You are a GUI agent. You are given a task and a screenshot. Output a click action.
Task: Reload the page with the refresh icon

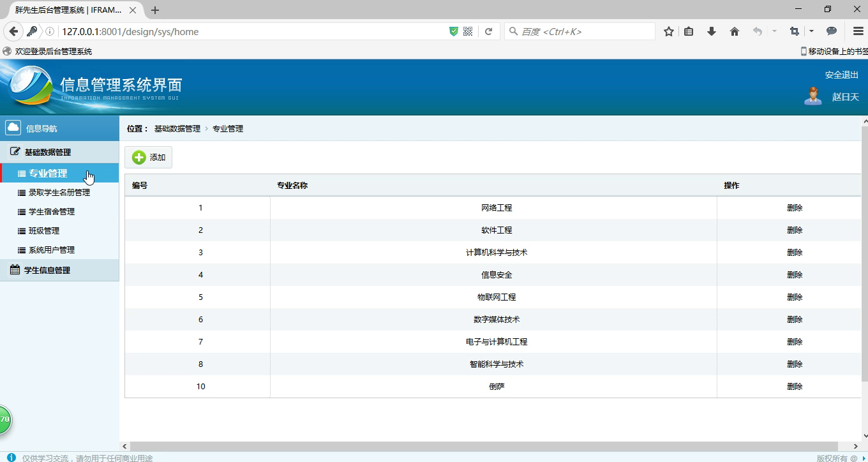(x=488, y=31)
